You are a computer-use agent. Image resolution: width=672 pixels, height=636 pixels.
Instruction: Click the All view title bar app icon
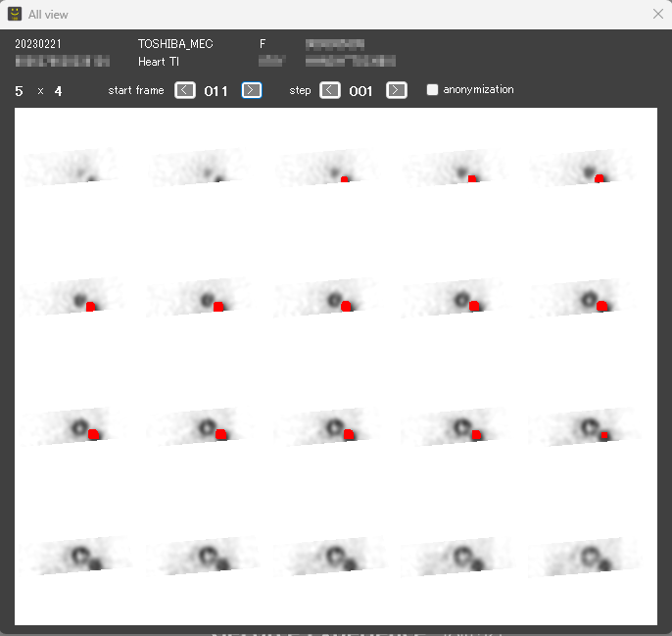pos(15,15)
